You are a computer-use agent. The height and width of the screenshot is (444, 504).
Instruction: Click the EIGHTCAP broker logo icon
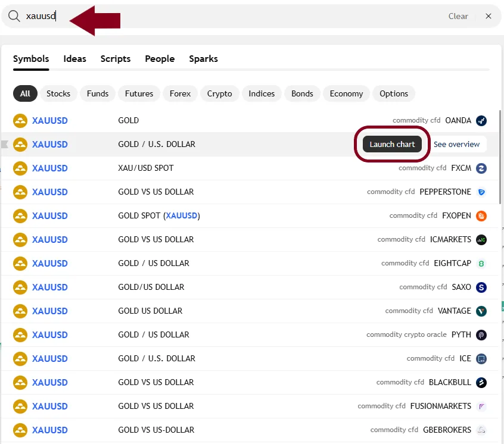[481, 264]
